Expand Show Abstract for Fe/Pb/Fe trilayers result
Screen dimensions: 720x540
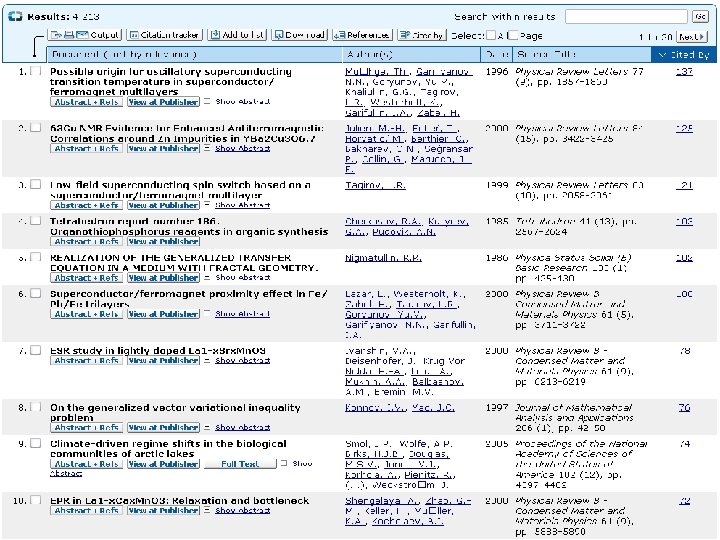point(242,314)
